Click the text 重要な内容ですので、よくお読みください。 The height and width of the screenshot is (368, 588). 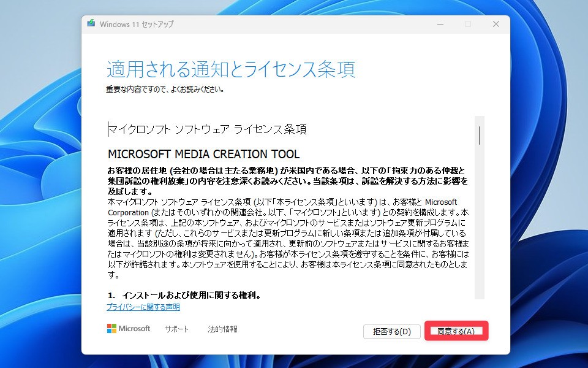165,90
